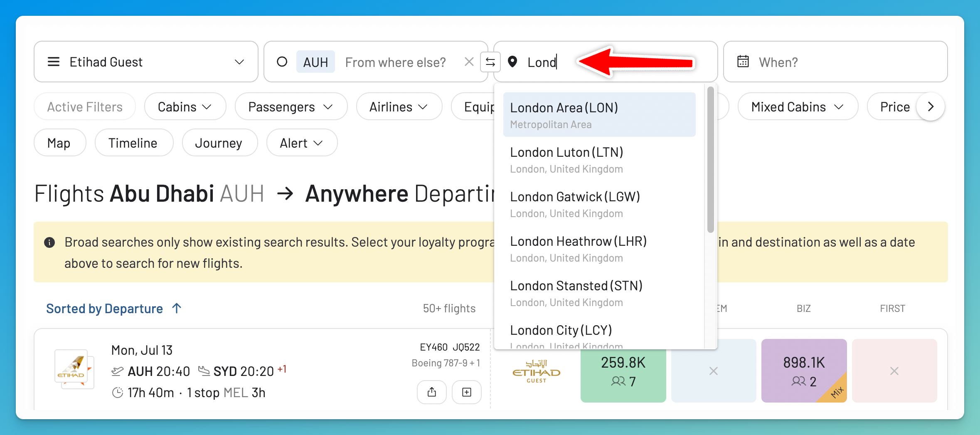Clear the origin field with the X icon
Image resolution: width=980 pixels, height=435 pixels.
469,62
